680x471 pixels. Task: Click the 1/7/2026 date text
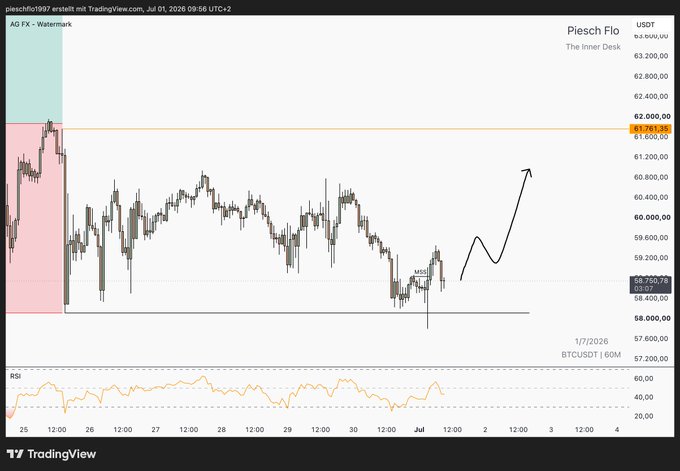[x=591, y=341]
